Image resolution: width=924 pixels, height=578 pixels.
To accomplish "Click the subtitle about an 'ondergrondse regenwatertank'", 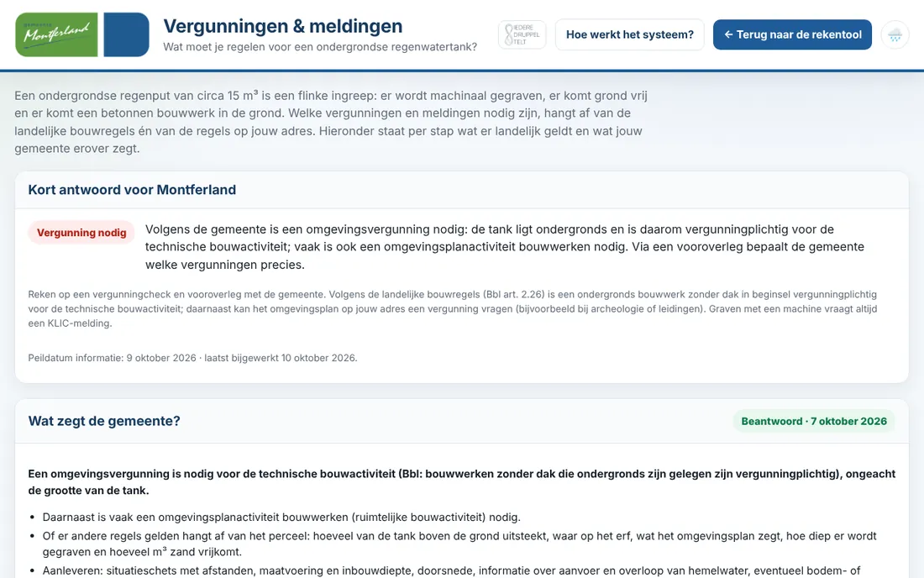I will 320,47.
